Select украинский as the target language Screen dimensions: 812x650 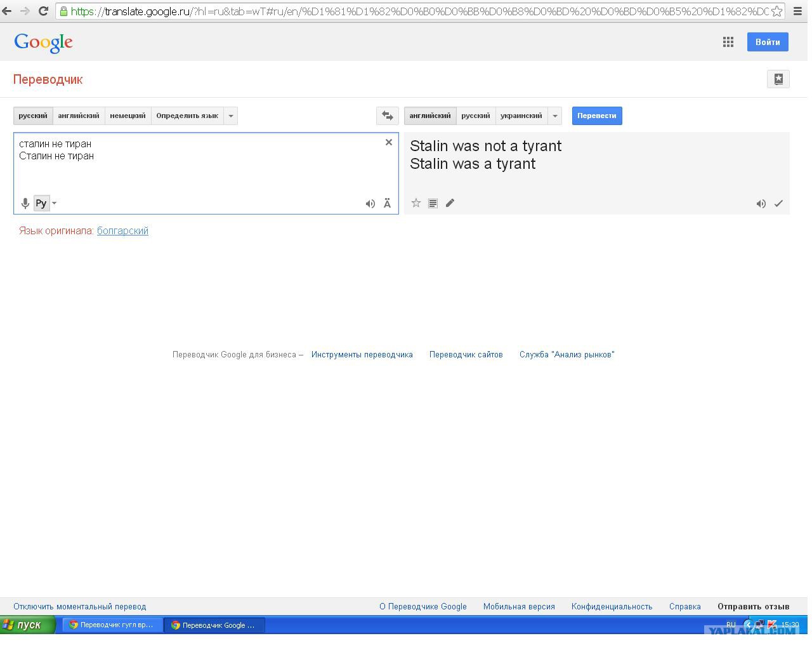(x=521, y=116)
